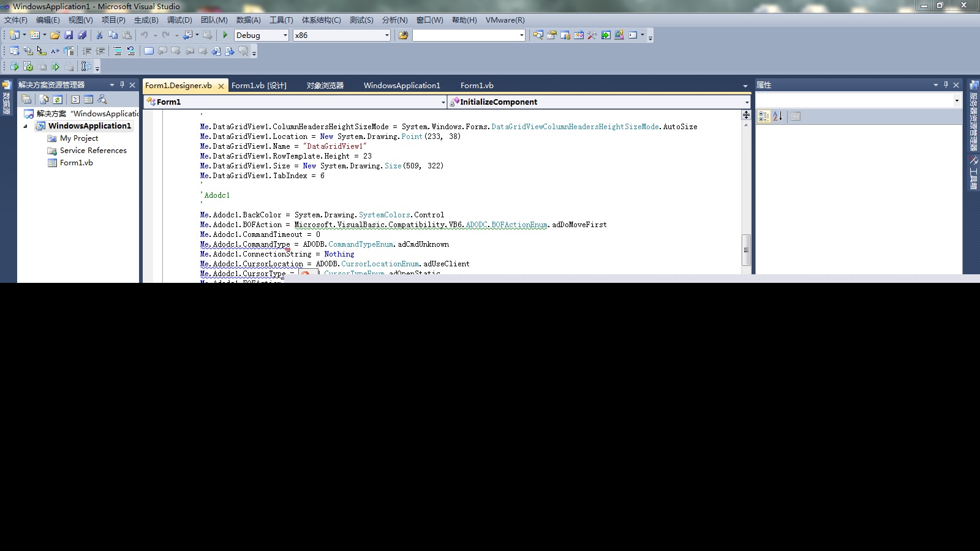This screenshot has height=551, width=980.
Task: Click View Class Diagram icon in Solution Explorer
Action: 102,99
